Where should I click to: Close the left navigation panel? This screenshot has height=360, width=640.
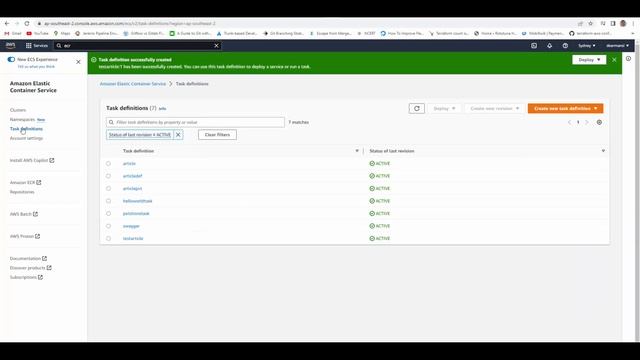click(78, 62)
